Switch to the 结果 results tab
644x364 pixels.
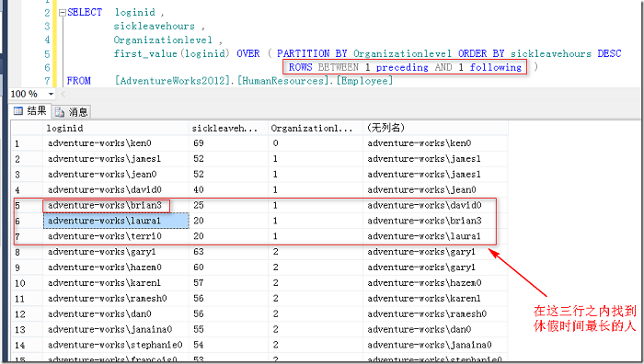coord(30,111)
